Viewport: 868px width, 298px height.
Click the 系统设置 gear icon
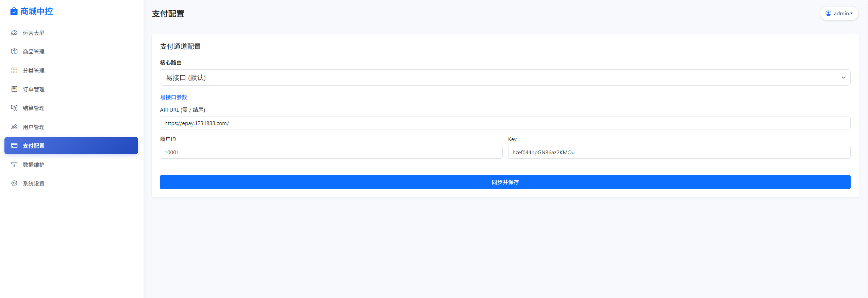14,183
